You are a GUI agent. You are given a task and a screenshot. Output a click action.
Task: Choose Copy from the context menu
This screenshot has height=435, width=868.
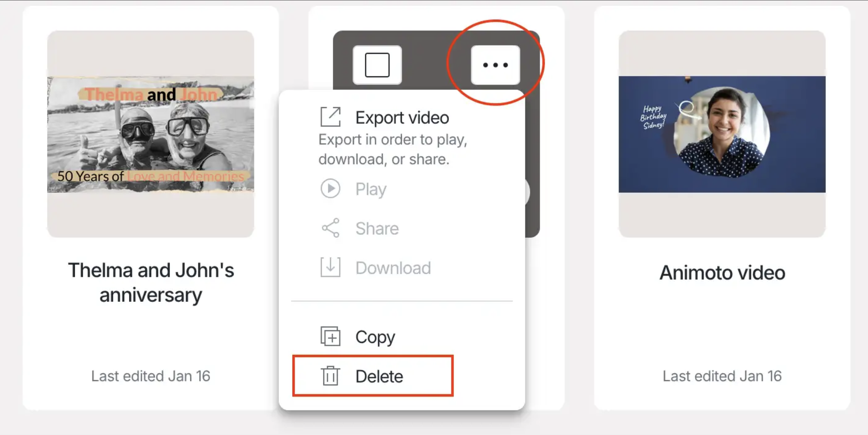375,337
